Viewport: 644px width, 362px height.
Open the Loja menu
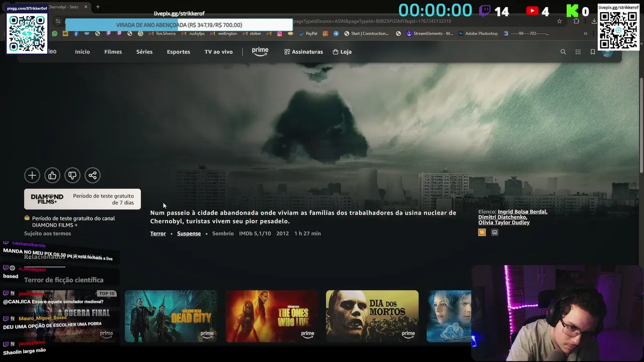point(342,52)
